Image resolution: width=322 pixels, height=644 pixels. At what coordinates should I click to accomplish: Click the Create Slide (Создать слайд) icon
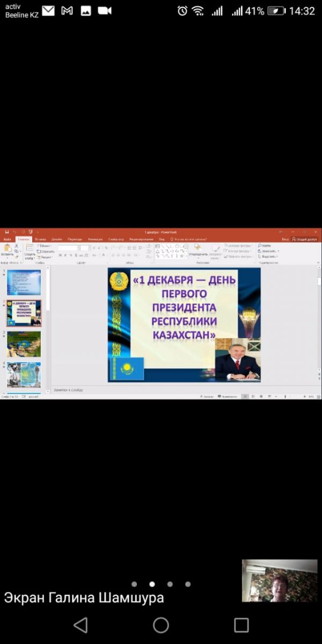click(30, 248)
